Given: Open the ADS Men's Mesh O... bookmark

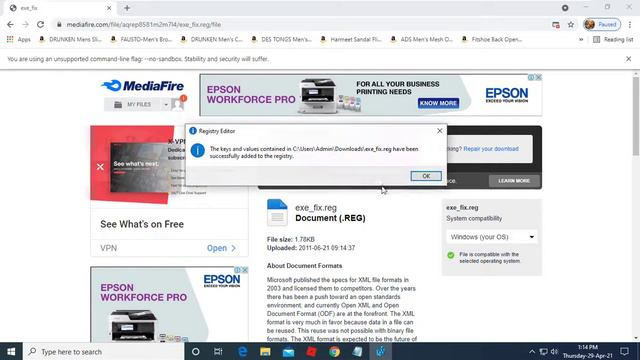Looking at the screenshot, I should tap(422, 40).
